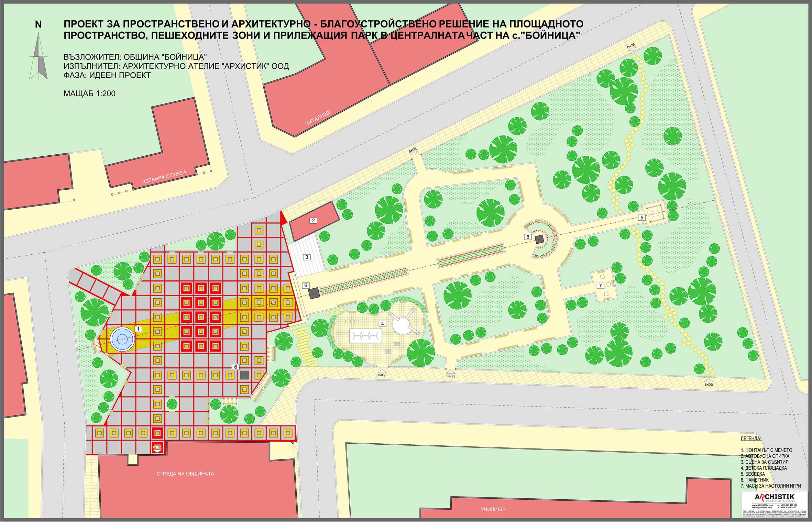Click the ФАЗА: ИДЕЕН ПРОЕКТ line

click(107, 75)
